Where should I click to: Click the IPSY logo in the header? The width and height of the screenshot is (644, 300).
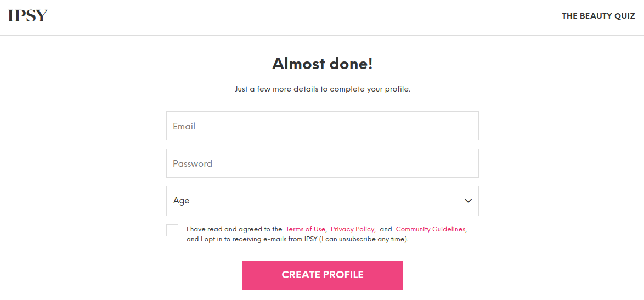[28, 16]
